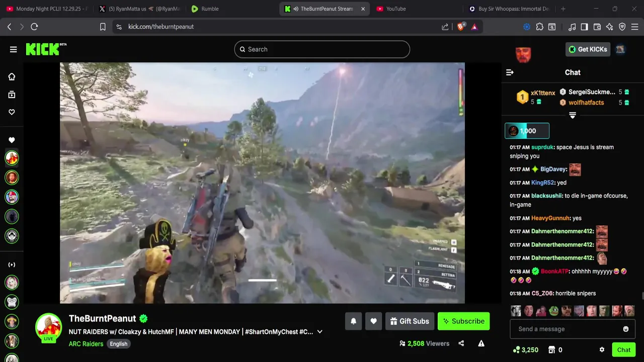The height and width of the screenshot is (362, 644).
Task: Click username BoonkATP in chat
Action: click(554, 271)
